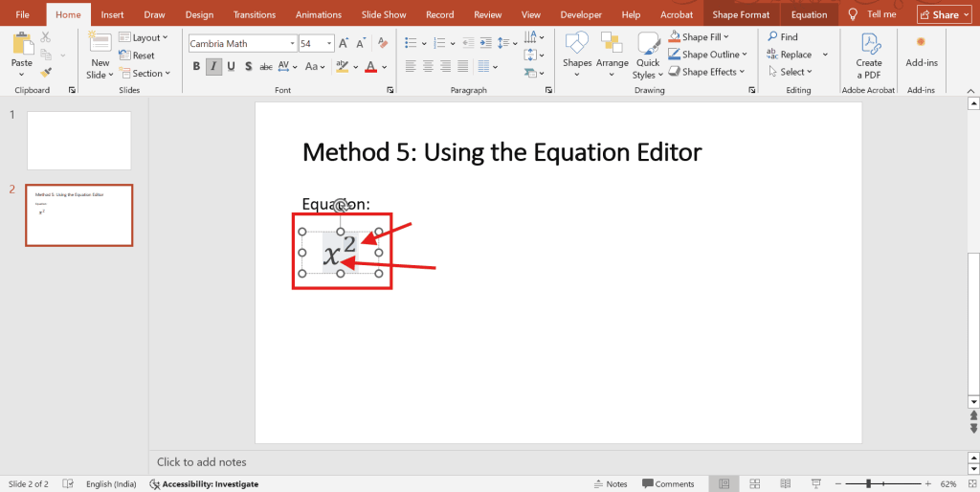
Task: Click the Share button
Action: point(944,14)
